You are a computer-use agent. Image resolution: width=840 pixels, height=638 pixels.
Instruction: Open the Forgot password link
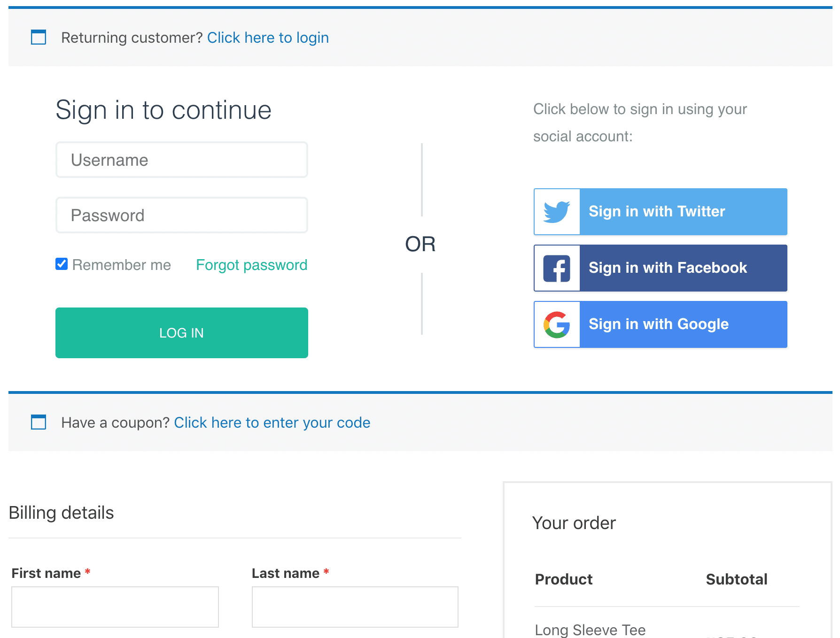tap(252, 265)
